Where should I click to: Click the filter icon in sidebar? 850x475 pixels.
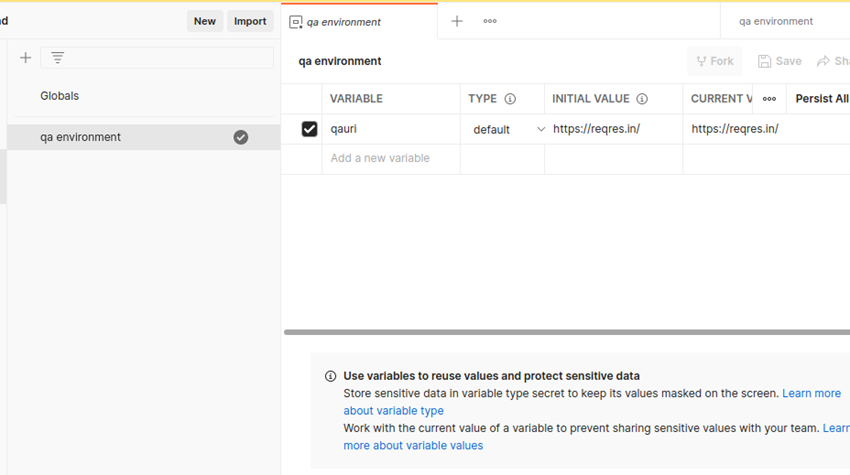[x=58, y=58]
